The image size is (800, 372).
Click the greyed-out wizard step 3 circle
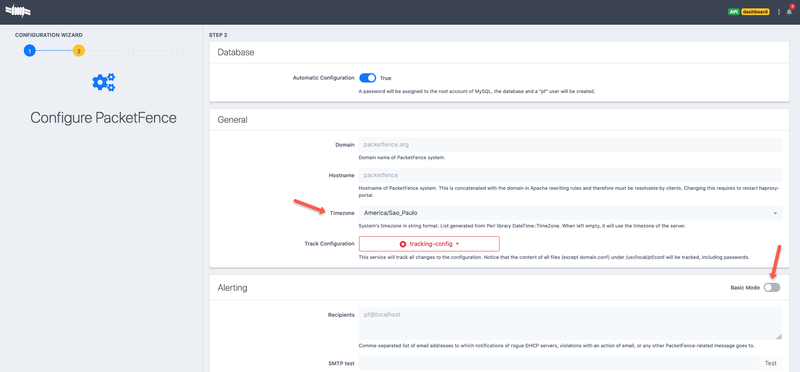pyautogui.click(x=128, y=51)
